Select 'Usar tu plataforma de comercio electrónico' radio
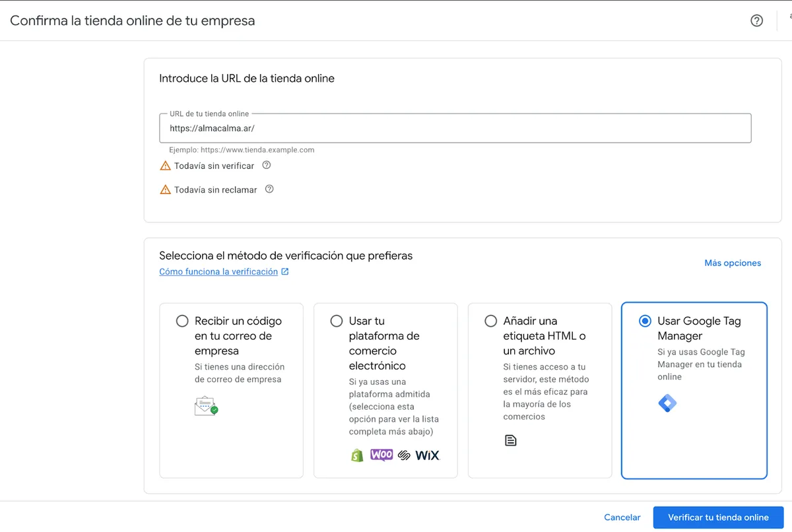The image size is (792, 532). click(x=337, y=321)
